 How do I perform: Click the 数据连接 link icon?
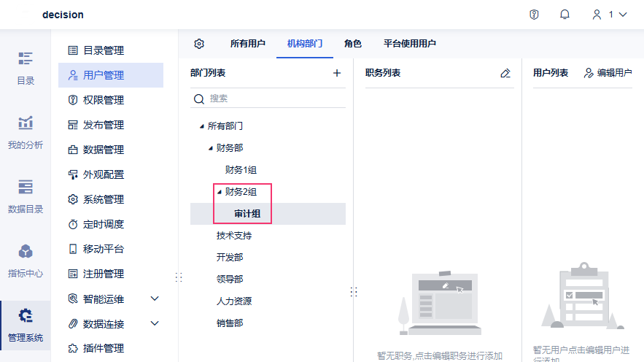tap(73, 324)
